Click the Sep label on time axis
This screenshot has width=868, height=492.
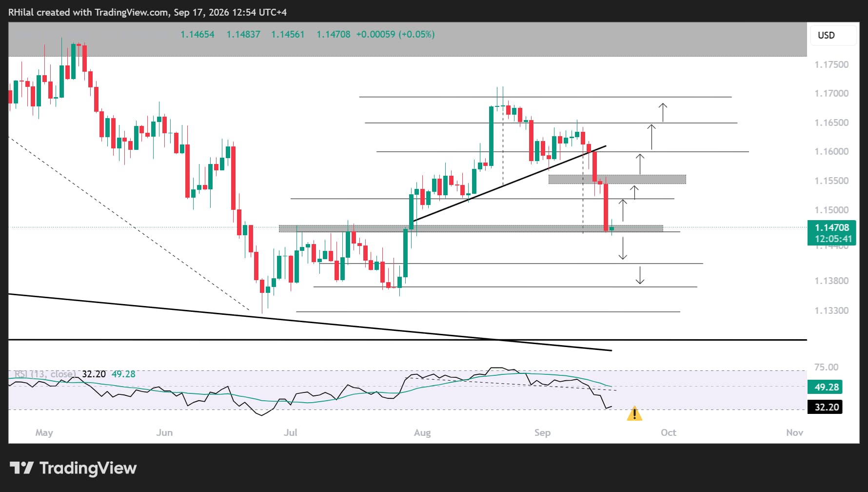coord(542,433)
